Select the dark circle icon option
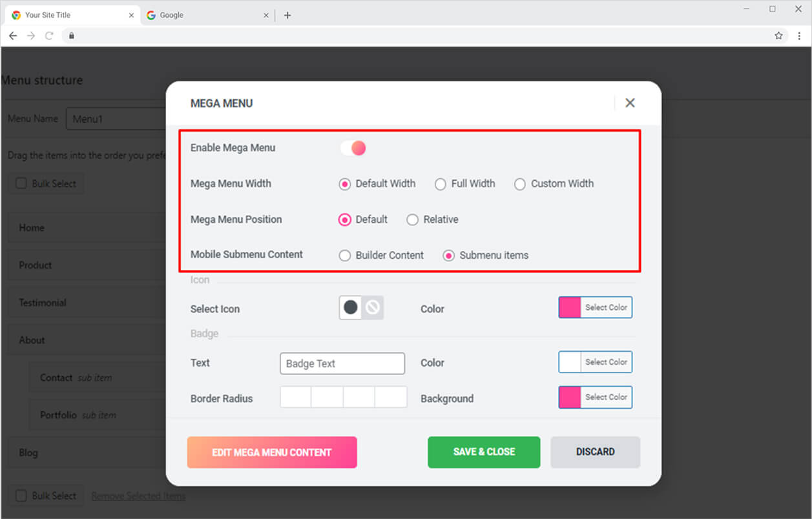Image resolution: width=812 pixels, height=519 pixels. point(351,308)
